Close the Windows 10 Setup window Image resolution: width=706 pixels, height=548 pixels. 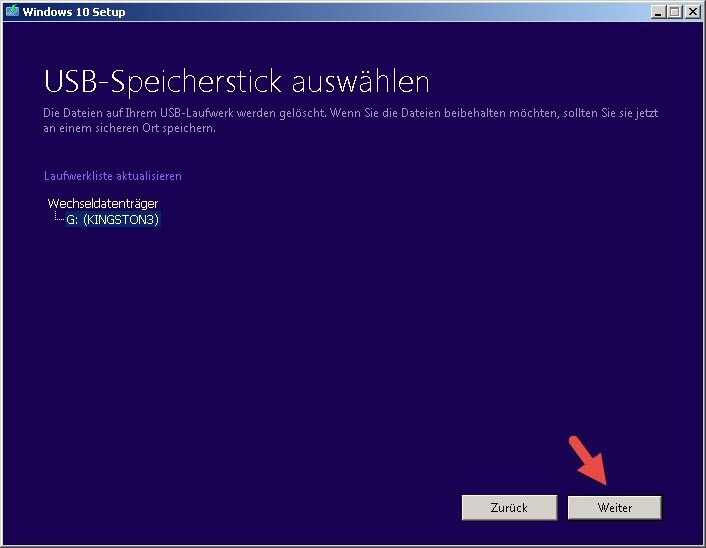[x=693, y=12]
